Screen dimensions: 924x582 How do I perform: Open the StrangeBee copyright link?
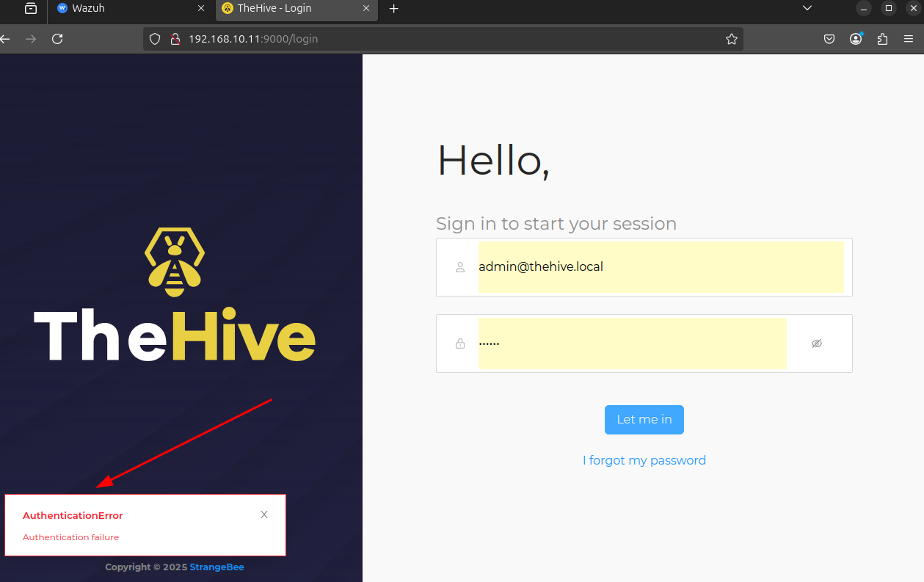[217, 567]
